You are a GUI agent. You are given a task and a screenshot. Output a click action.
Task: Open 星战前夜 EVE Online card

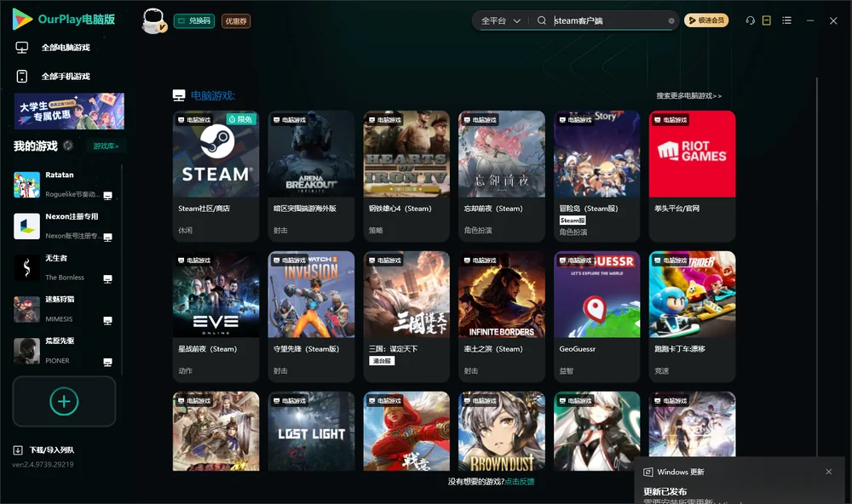[216, 317]
